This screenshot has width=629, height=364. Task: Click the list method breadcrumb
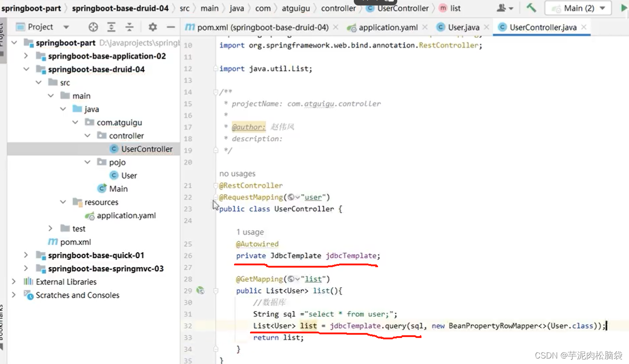tap(450, 8)
